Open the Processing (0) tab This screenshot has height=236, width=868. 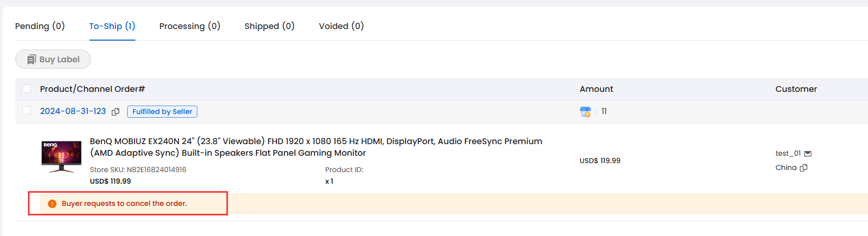pos(190,26)
